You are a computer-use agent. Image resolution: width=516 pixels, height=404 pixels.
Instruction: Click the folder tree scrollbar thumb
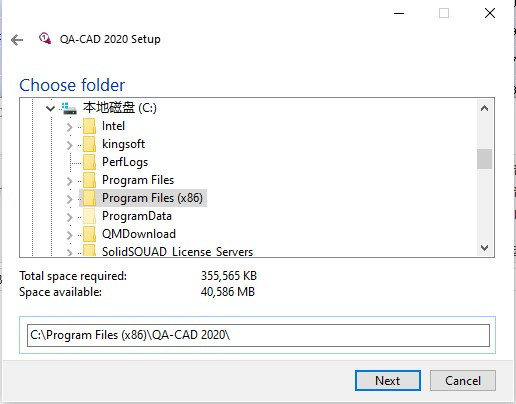[x=484, y=159]
